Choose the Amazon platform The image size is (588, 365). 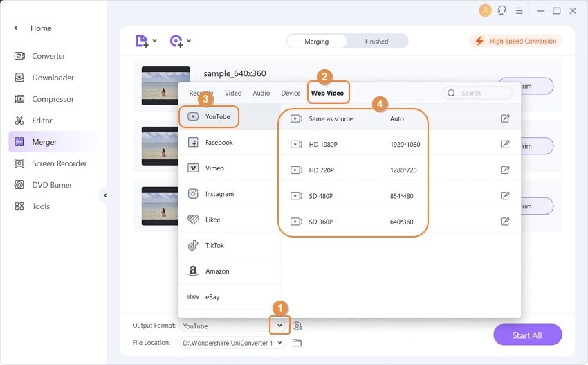(x=230, y=271)
